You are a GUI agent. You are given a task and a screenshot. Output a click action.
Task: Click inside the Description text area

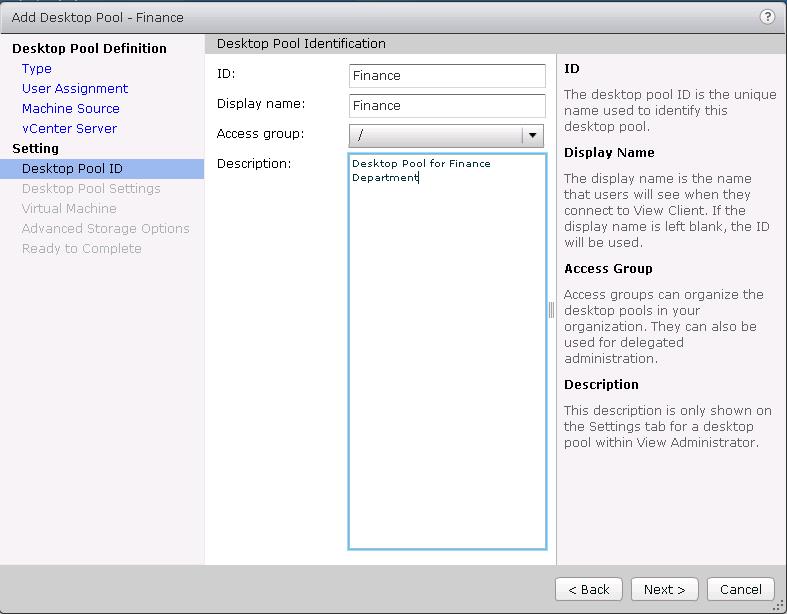[447, 350]
